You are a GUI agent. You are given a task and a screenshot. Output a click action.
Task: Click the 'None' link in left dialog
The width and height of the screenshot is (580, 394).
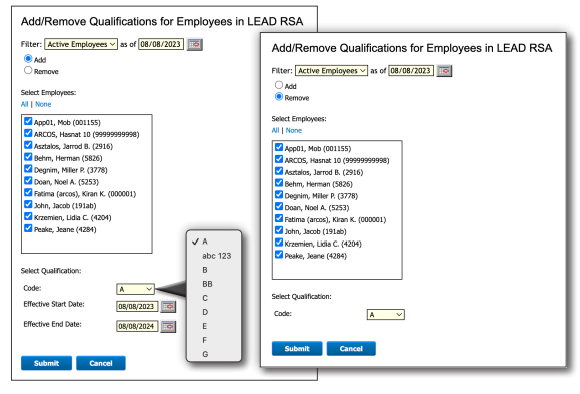[x=43, y=104]
